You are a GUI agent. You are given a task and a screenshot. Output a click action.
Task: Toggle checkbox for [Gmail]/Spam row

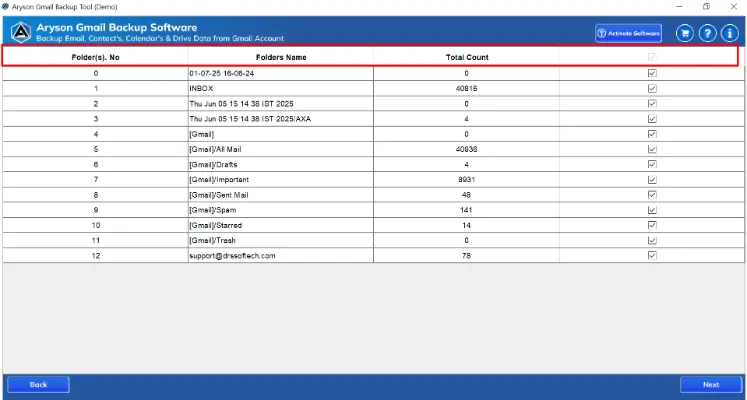coord(652,210)
